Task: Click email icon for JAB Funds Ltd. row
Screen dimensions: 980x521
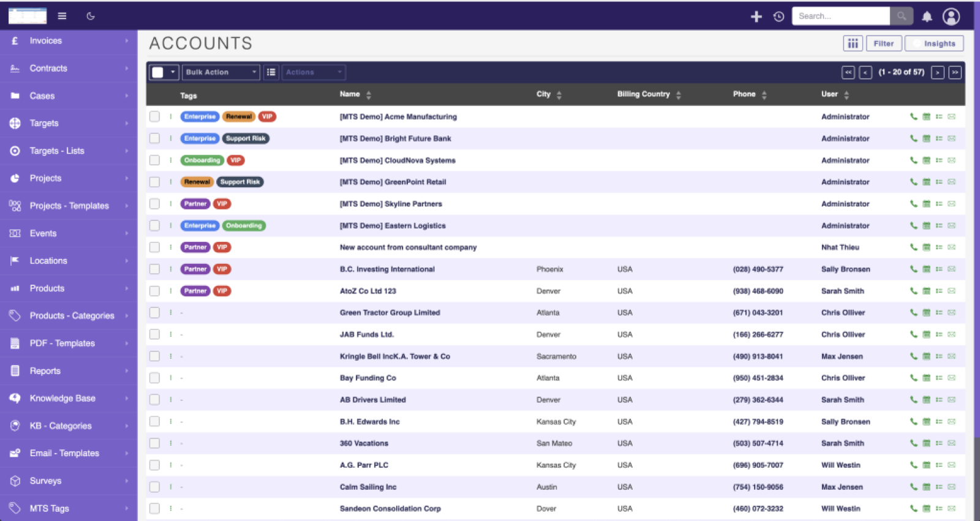Action: click(x=952, y=334)
